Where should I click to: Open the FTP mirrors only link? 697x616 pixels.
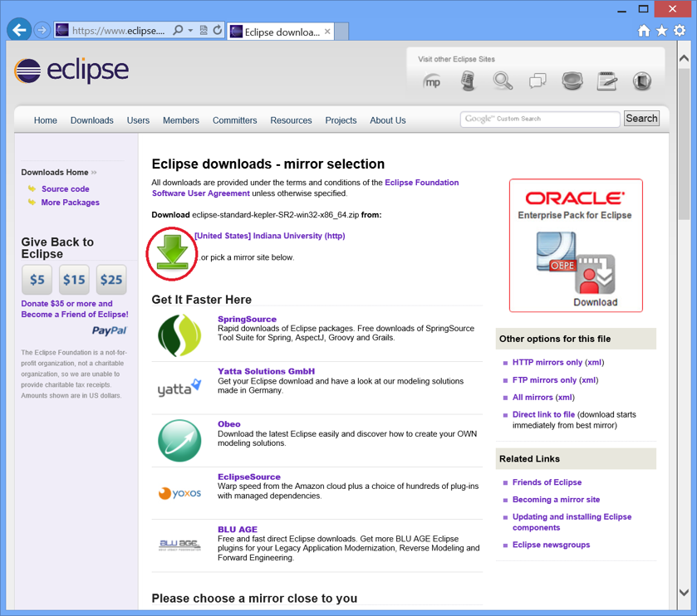click(544, 380)
